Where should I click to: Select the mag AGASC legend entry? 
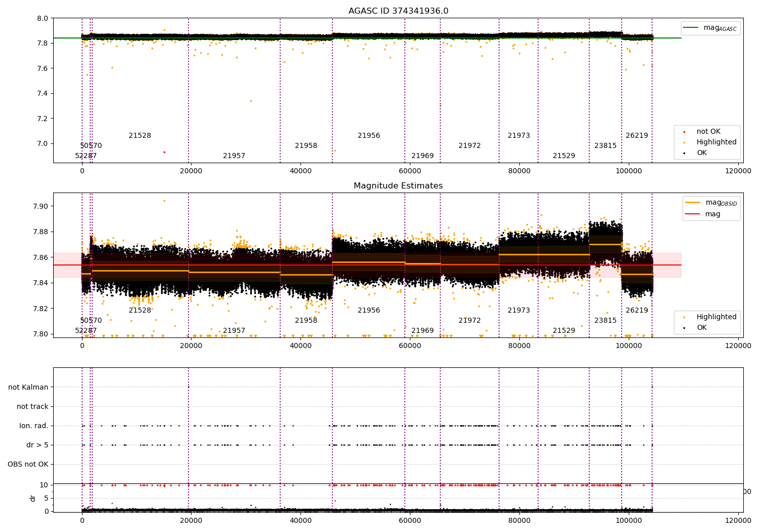[710, 28]
